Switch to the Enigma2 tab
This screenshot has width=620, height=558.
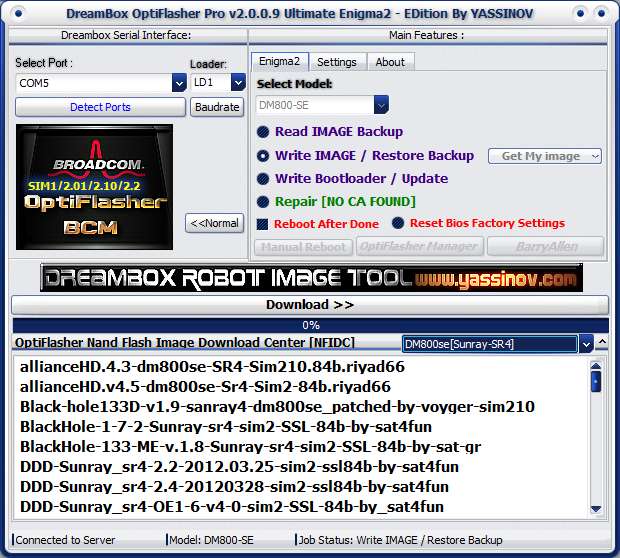(x=280, y=62)
